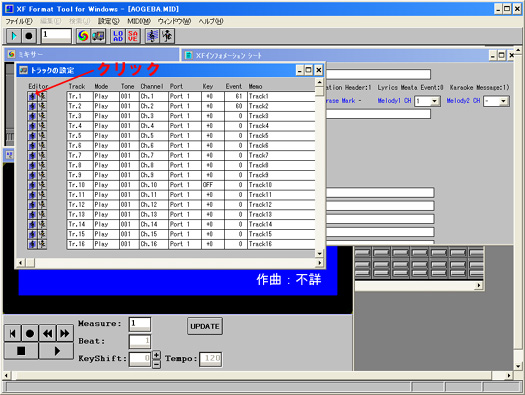Click the Tone cell 001 for Tr.6
Image resolution: width=525 pixels, height=395 pixels.
pos(129,146)
